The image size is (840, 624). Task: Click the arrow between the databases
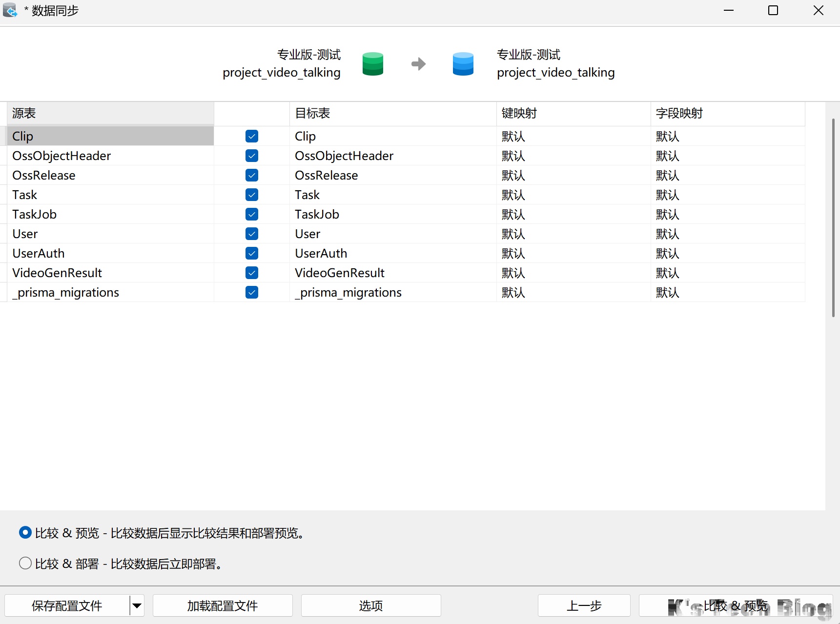coord(418,64)
